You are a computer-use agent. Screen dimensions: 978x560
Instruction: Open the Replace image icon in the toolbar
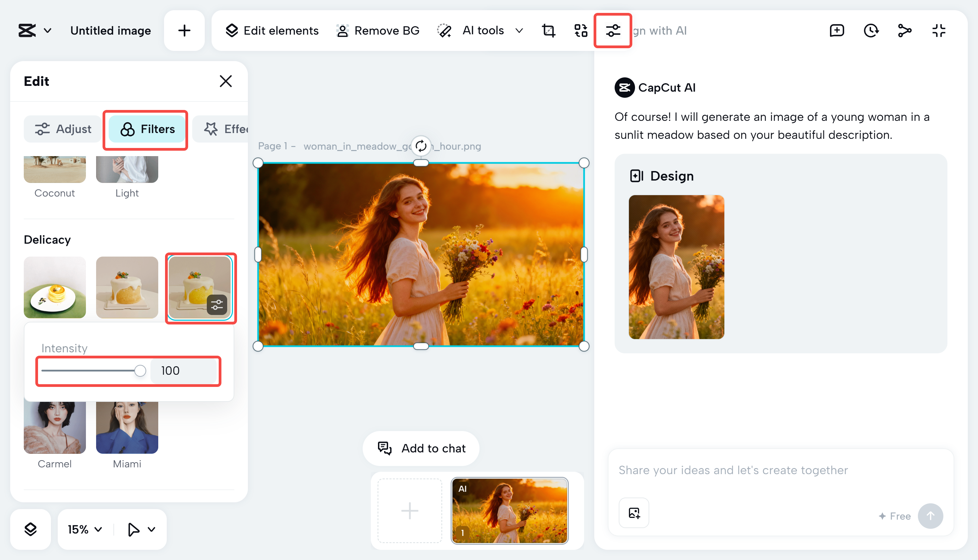(x=580, y=31)
